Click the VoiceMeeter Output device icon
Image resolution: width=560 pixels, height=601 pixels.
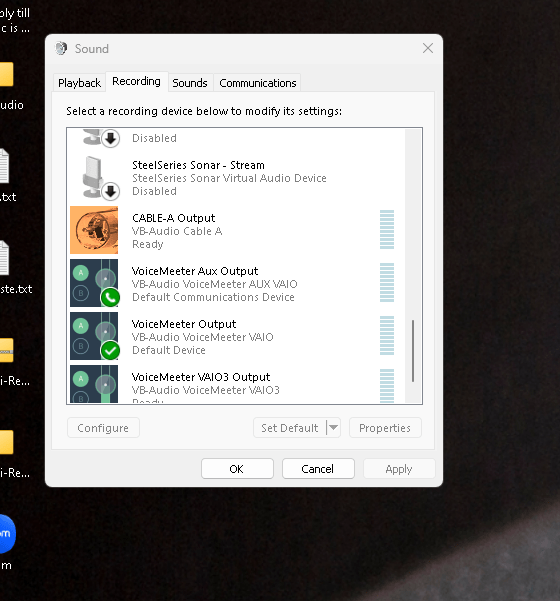click(x=95, y=336)
